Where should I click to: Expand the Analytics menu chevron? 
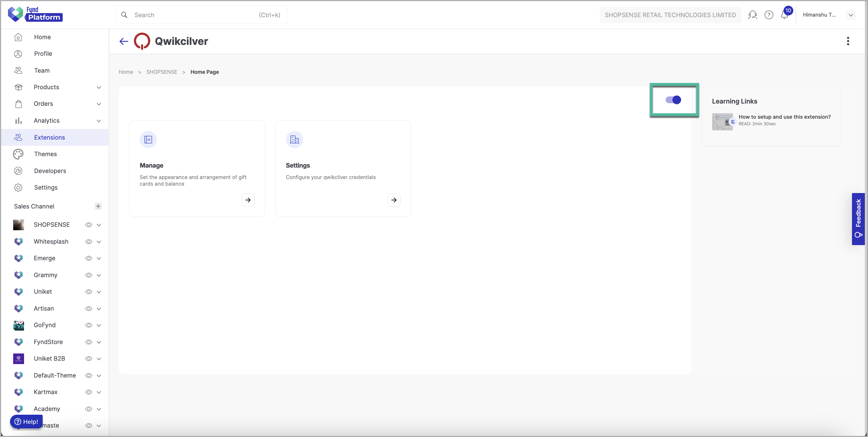(99, 120)
